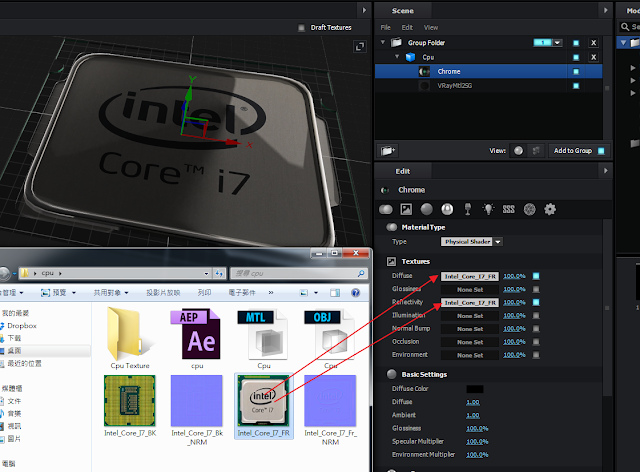Show more Explorer toolbar commands chevron
Viewport: 640px width, 472px height.
(271, 292)
